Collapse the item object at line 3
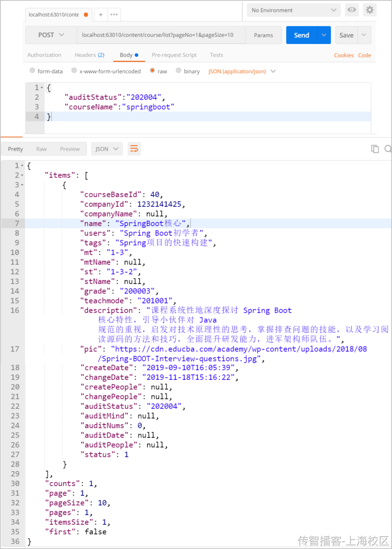The image size is (392, 549). (x=22, y=185)
